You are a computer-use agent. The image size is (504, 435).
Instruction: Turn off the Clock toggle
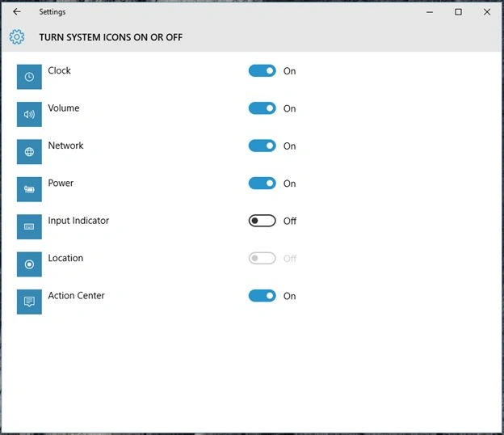[262, 71]
